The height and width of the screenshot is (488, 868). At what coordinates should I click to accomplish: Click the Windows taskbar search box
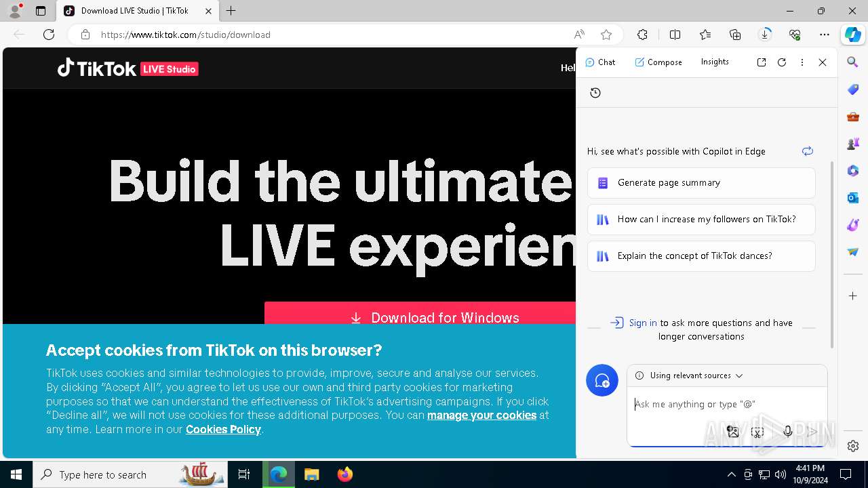(130, 474)
